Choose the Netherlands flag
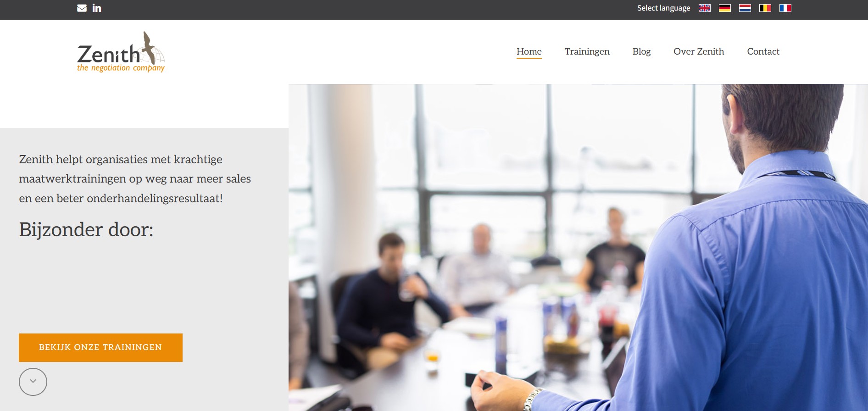 pyautogui.click(x=745, y=8)
